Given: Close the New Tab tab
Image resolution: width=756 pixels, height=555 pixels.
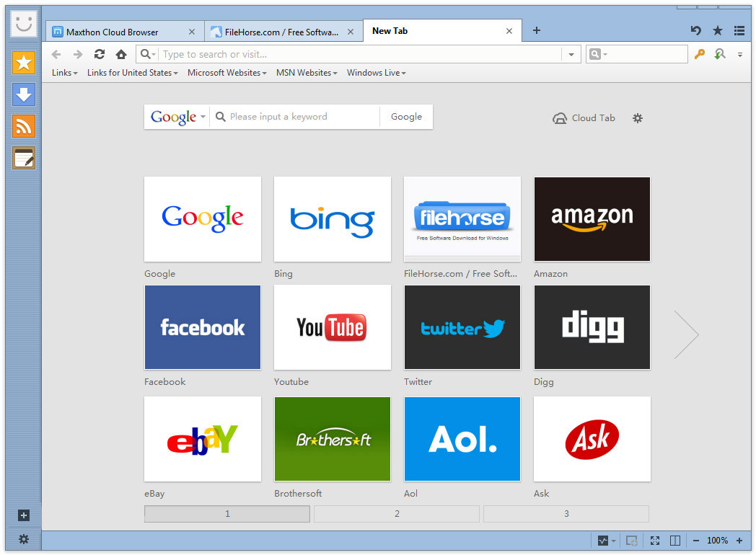Looking at the screenshot, I should (509, 31).
